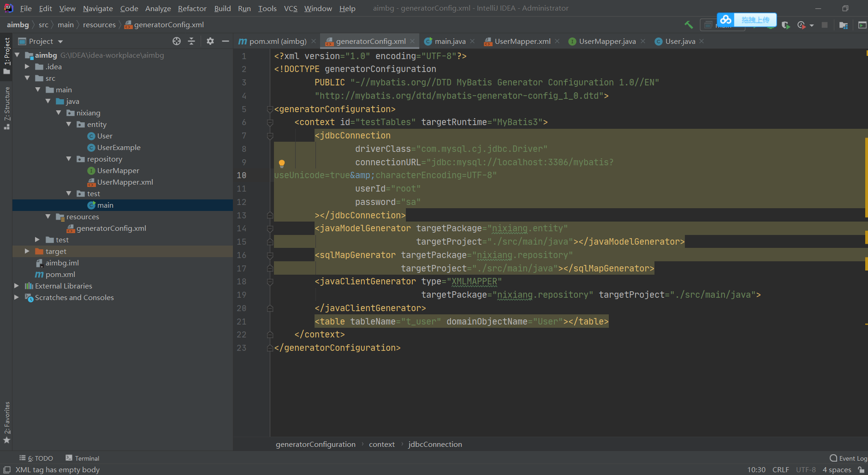Toggle the Structure tool window side tab
This screenshot has width=868, height=475.
(x=6, y=108)
